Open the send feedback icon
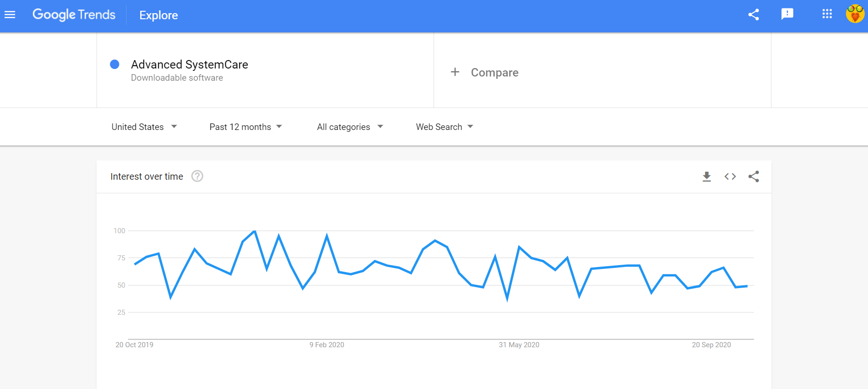The height and width of the screenshot is (389, 868). [x=787, y=15]
